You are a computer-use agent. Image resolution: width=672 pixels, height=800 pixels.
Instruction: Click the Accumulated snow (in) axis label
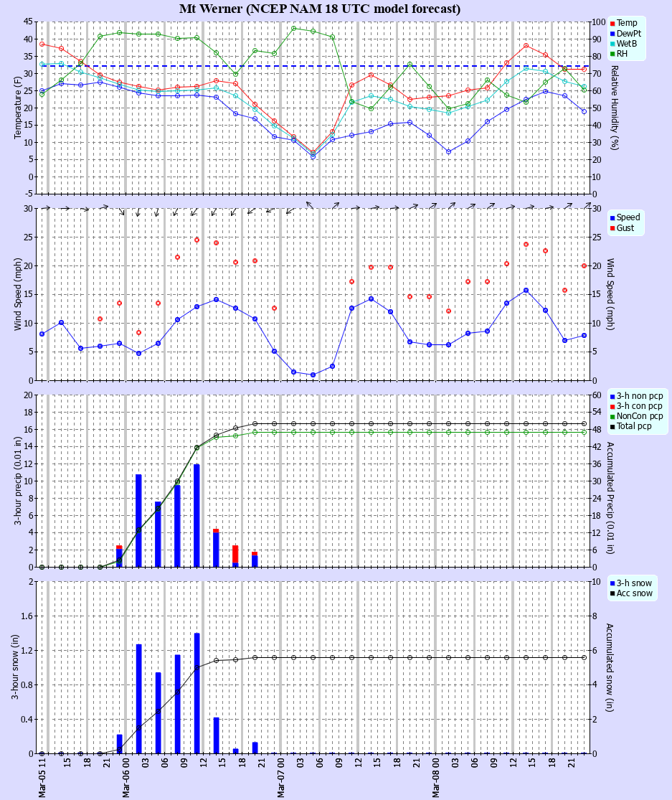[x=610, y=667]
